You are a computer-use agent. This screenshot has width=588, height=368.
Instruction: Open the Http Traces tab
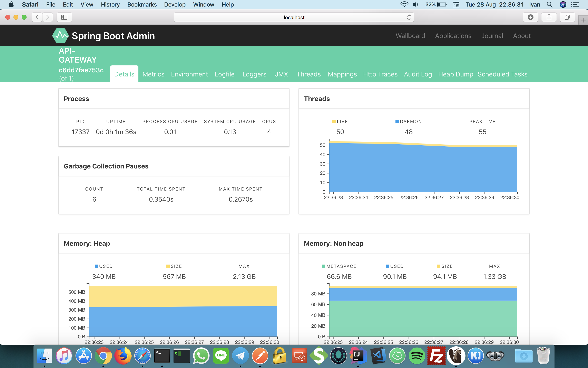tap(380, 74)
